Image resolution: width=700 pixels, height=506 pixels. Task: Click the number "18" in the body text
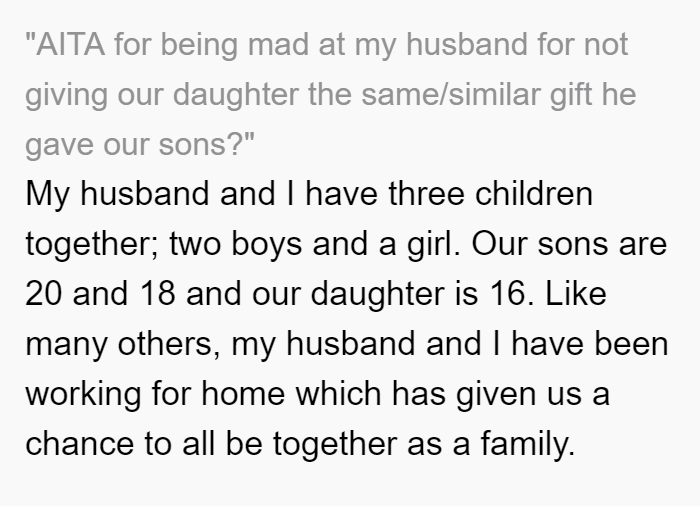(x=157, y=293)
